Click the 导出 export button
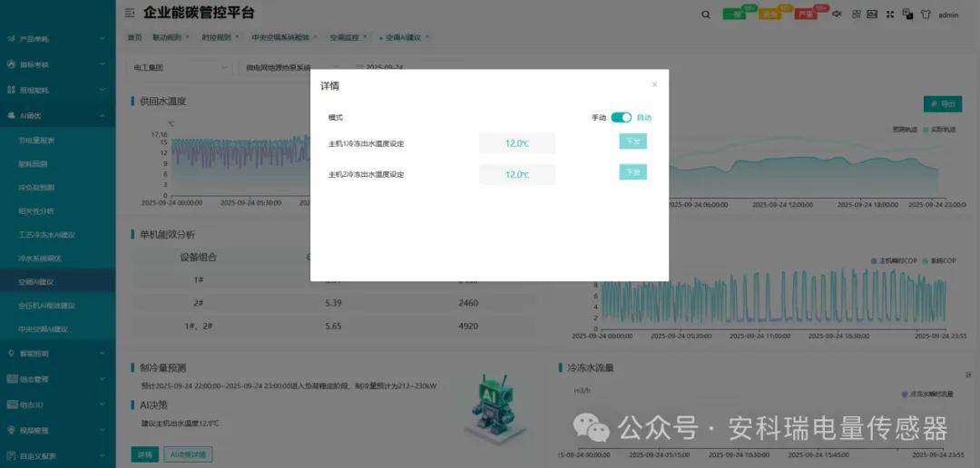This screenshot has width=980, height=468. click(x=943, y=104)
